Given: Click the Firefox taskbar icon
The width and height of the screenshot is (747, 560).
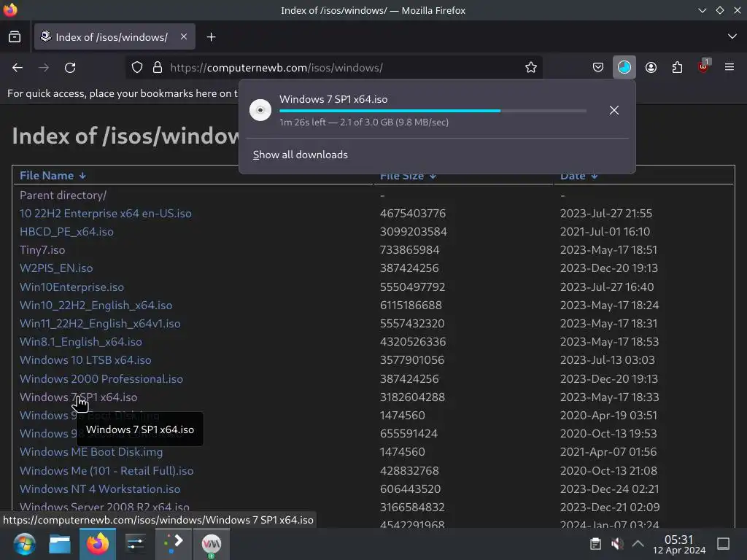Looking at the screenshot, I should tap(97, 544).
